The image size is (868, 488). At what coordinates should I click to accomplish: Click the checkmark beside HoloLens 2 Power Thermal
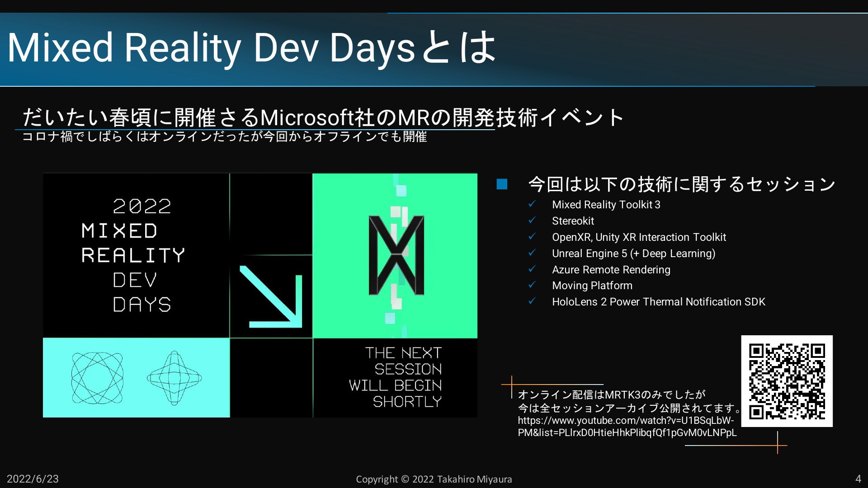[x=532, y=301]
